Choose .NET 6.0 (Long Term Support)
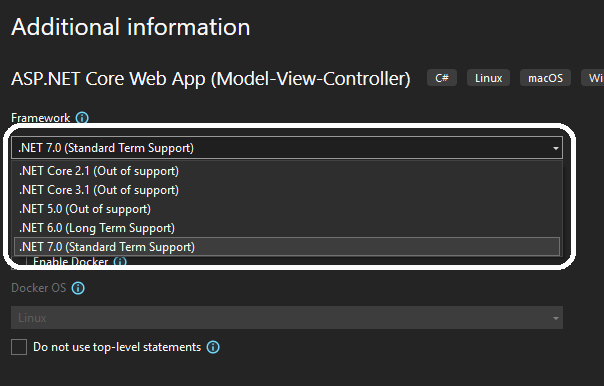 287,228
